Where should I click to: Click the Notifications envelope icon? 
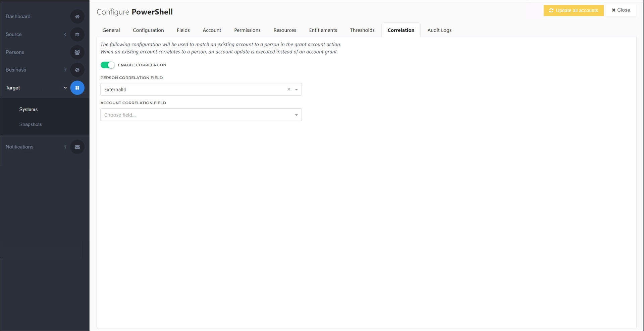77,147
